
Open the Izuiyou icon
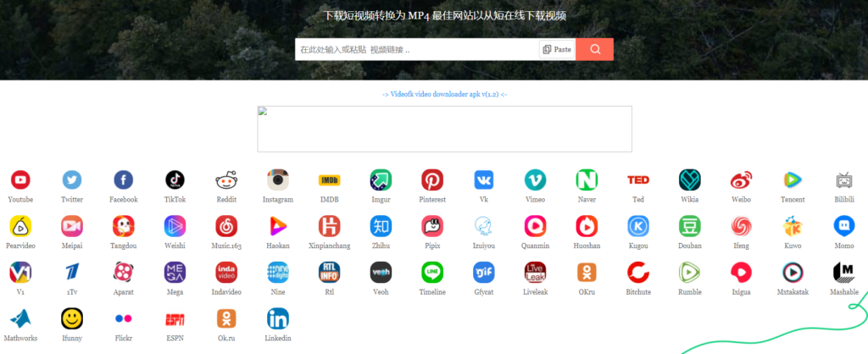click(x=484, y=226)
